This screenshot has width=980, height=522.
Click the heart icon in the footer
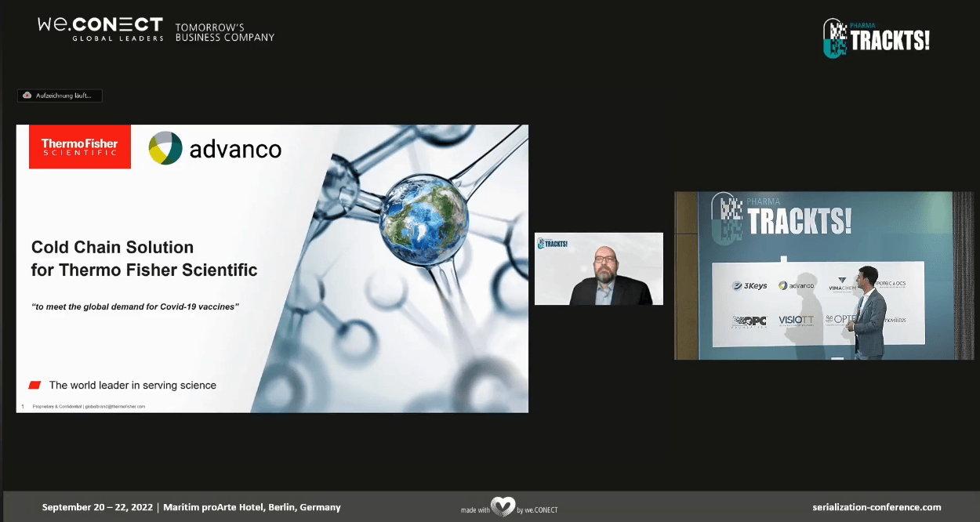[x=503, y=508]
